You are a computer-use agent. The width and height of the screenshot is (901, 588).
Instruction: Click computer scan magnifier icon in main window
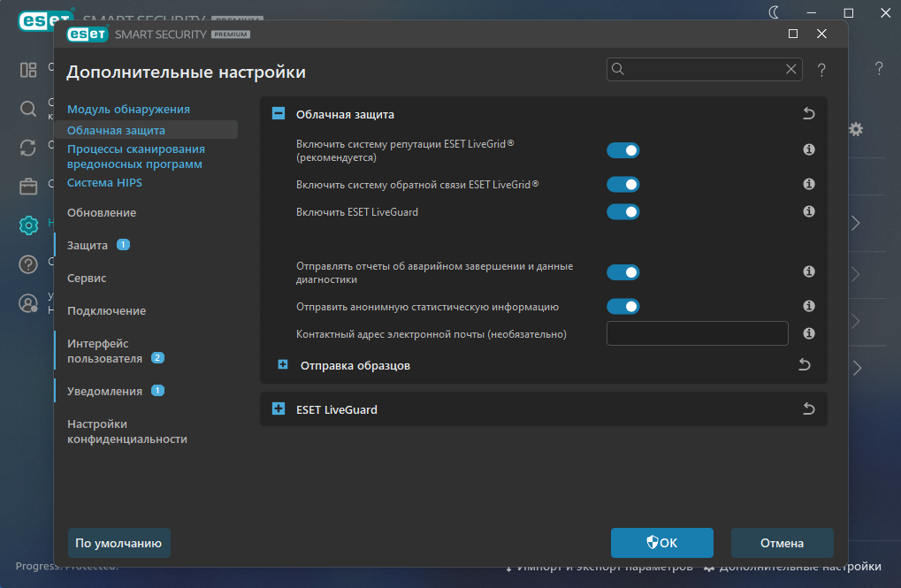pos(28,109)
